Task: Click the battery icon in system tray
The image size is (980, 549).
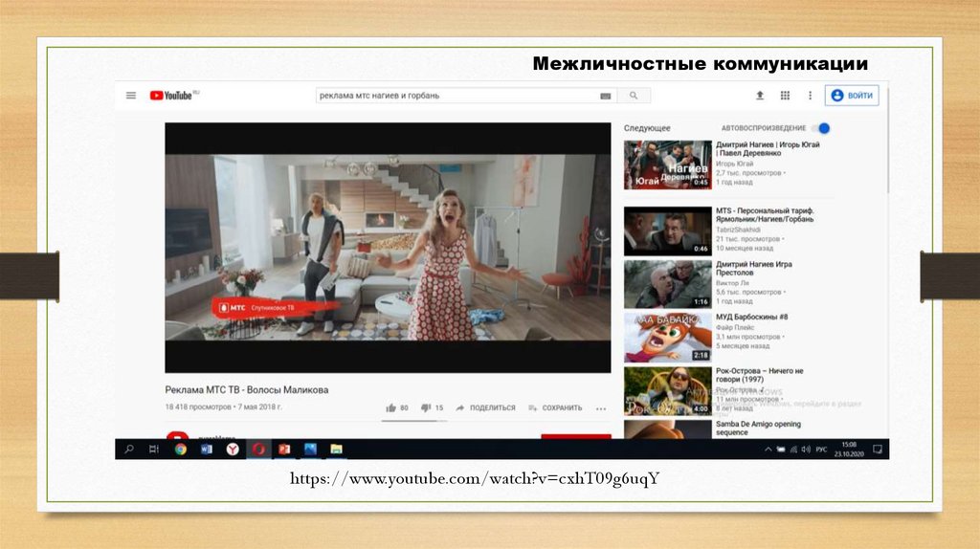Action: click(x=781, y=450)
